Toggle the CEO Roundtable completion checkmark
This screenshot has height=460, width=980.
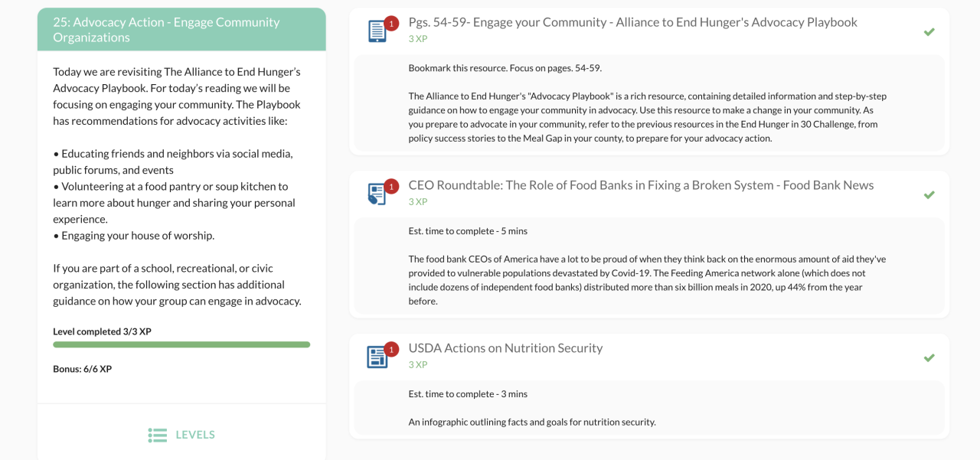(929, 195)
